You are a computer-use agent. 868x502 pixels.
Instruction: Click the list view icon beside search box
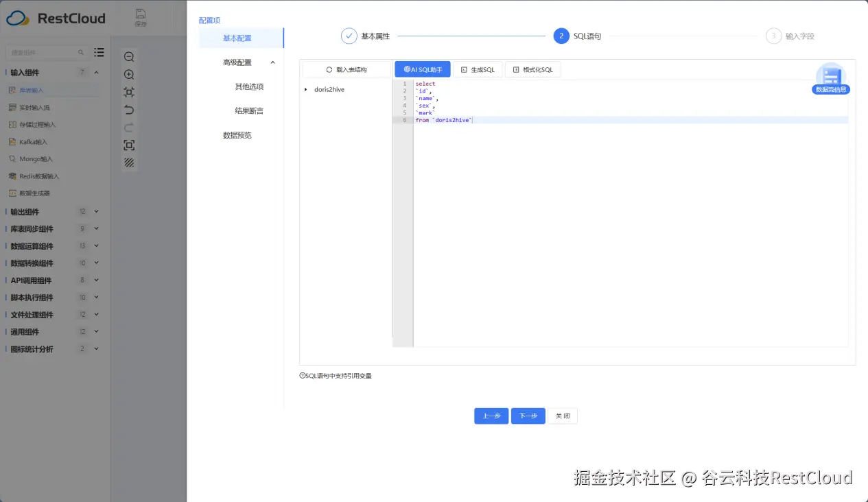pos(99,52)
